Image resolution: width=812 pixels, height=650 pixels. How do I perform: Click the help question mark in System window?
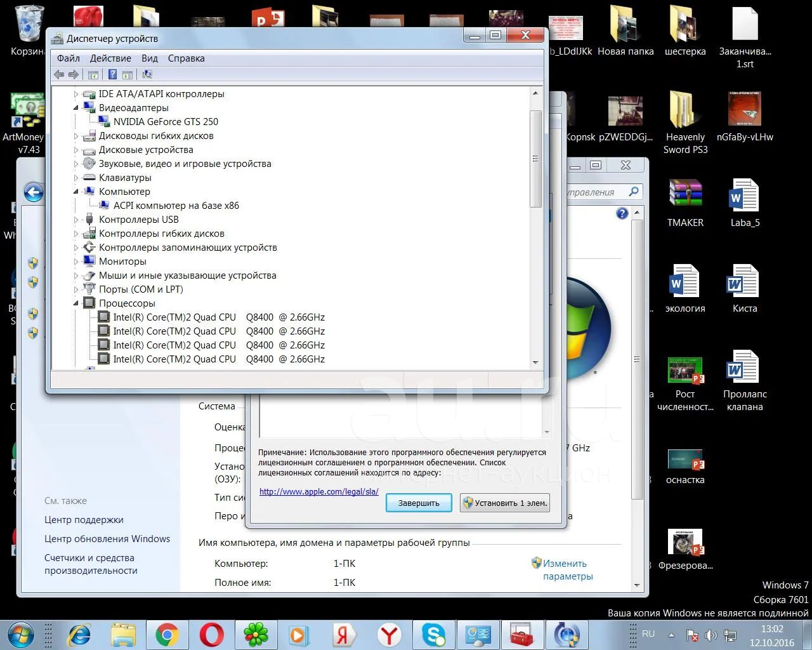pyautogui.click(x=622, y=214)
